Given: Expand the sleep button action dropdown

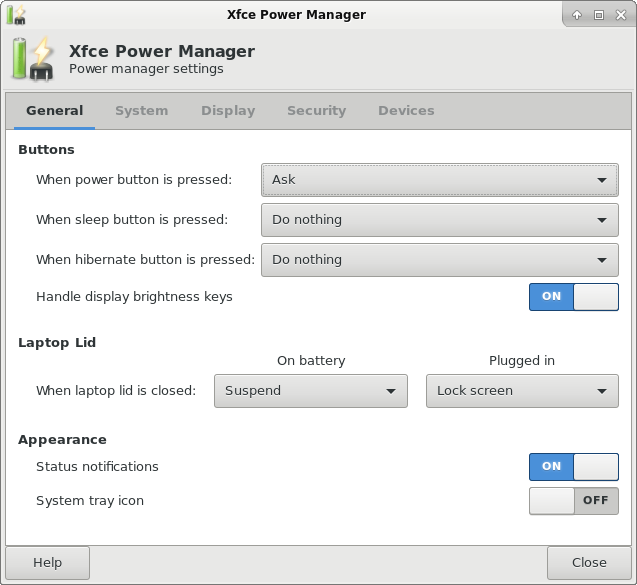Looking at the screenshot, I should (x=439, y=220).
